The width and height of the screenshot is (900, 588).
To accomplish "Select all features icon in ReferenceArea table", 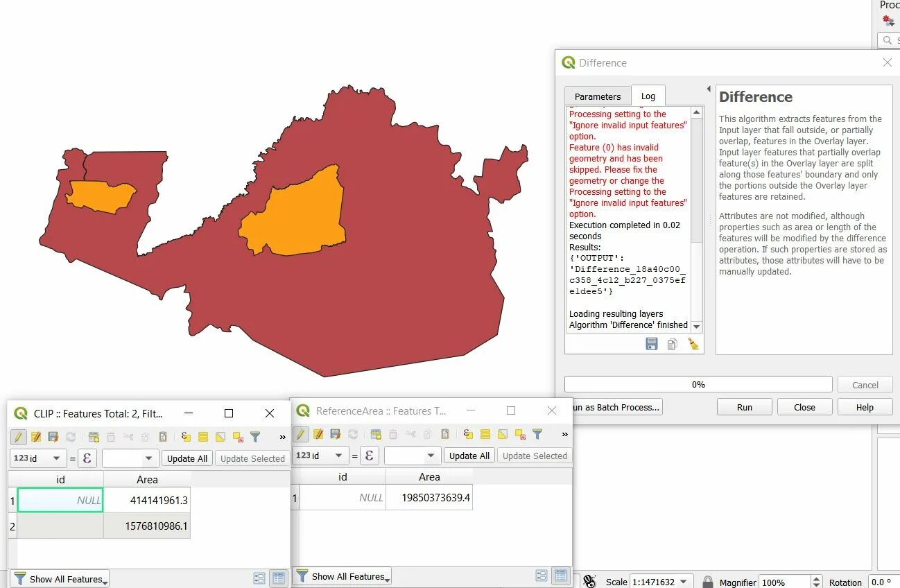I will pyautogui.click(x=485, y=434).
